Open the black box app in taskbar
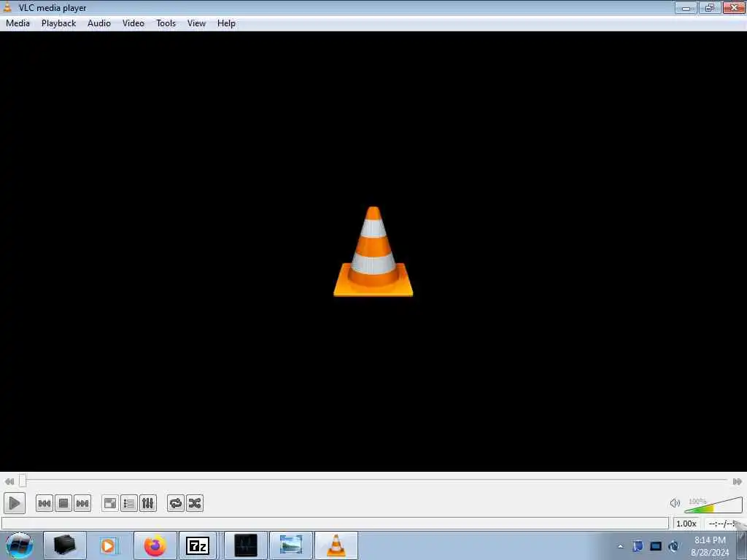The image size is (747, 560). [64, 545]
